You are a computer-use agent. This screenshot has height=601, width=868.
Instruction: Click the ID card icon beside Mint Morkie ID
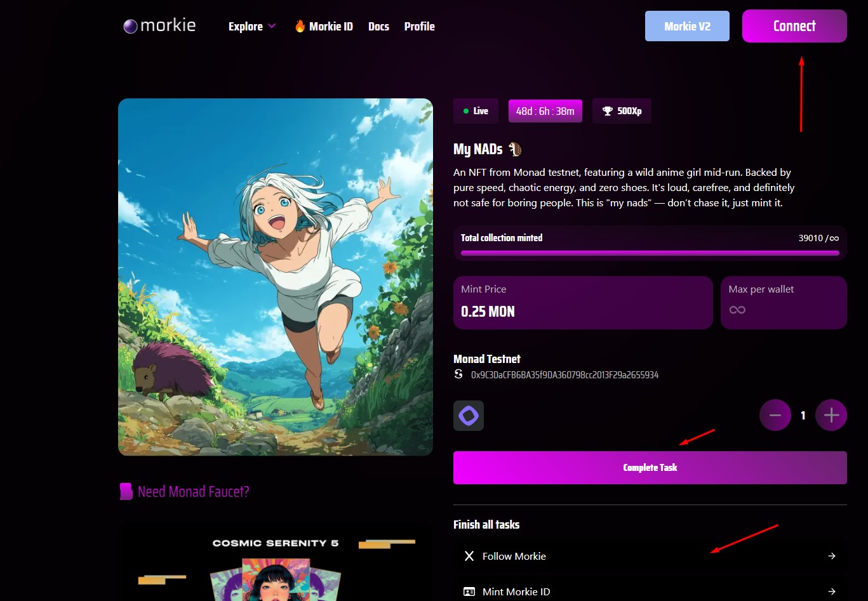[469, 591]
